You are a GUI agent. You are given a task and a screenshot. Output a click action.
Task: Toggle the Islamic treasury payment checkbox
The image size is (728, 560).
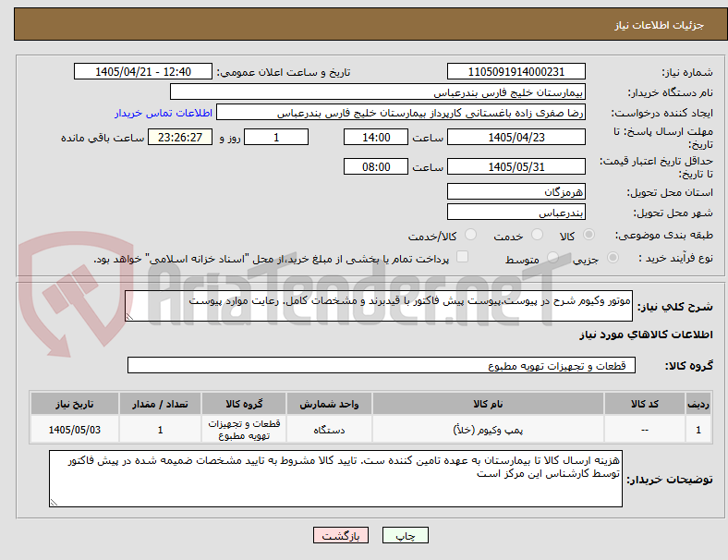point(463,257)
